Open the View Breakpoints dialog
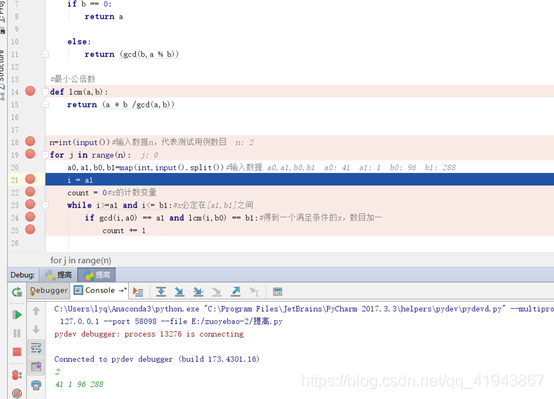Viewport: 554px width, 399px height. click(17, 375)
